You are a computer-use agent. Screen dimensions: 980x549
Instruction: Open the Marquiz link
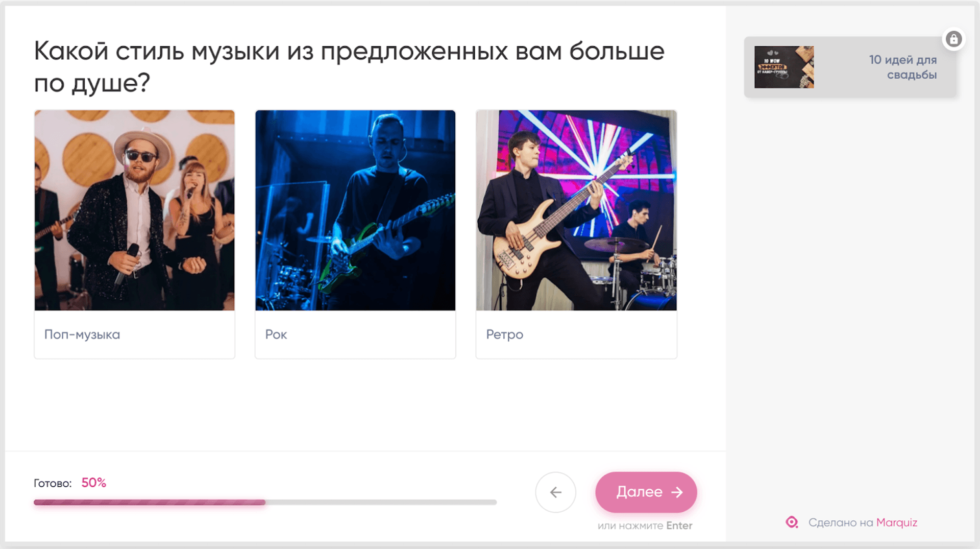[x=897, y=522]
